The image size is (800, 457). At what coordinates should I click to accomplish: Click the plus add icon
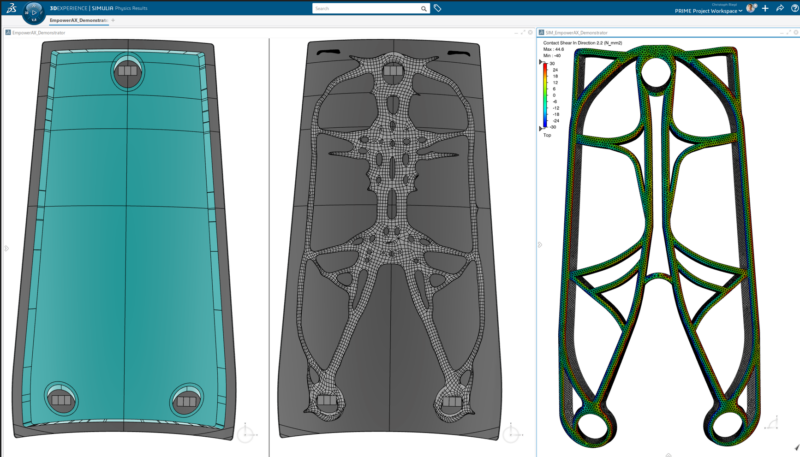click(x=765, y=8)
